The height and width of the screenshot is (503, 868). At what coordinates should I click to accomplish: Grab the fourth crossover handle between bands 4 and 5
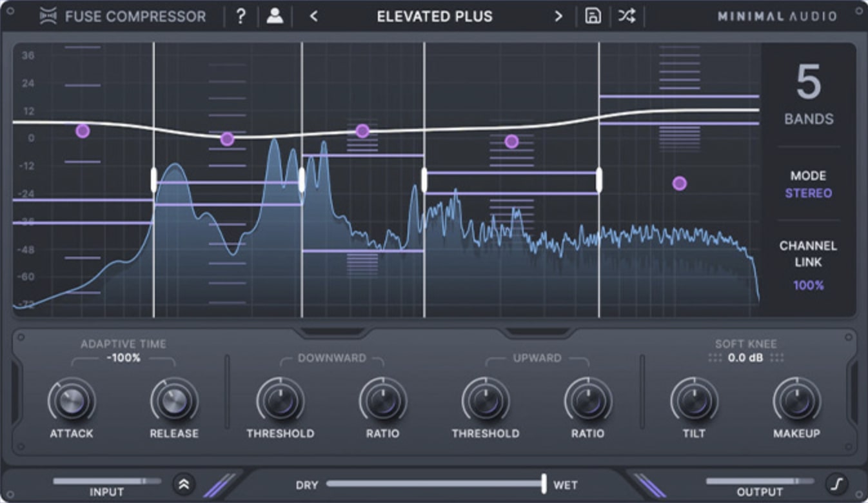point(599,180)
